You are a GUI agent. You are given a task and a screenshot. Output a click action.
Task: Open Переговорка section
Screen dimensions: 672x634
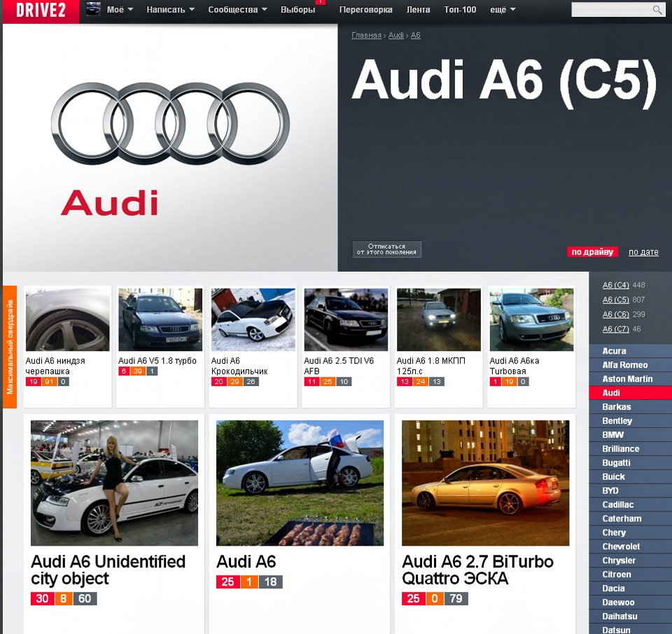365,9
